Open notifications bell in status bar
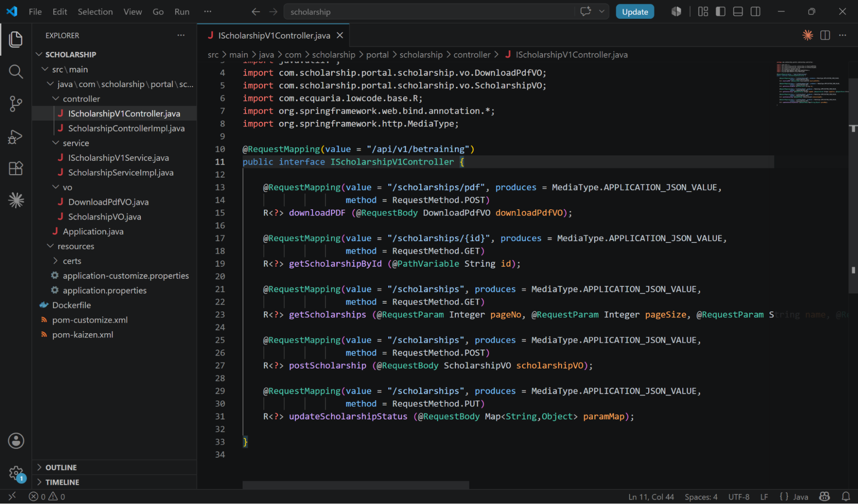 click(846, 497)
